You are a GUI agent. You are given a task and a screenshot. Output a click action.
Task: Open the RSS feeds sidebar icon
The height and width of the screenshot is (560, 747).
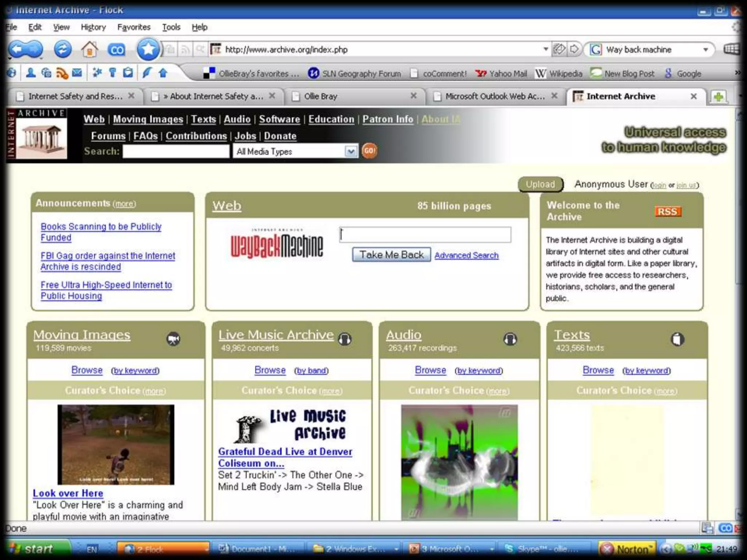62,74
